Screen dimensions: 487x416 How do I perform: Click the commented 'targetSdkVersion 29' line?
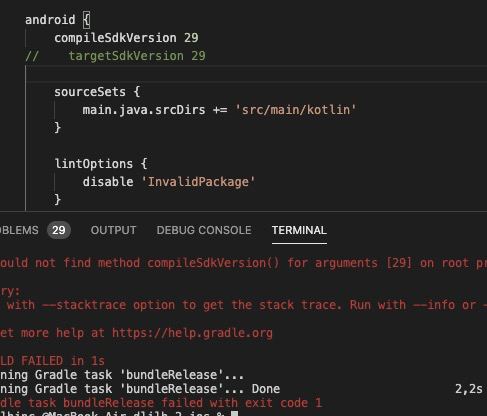click(x=115, y=56)
